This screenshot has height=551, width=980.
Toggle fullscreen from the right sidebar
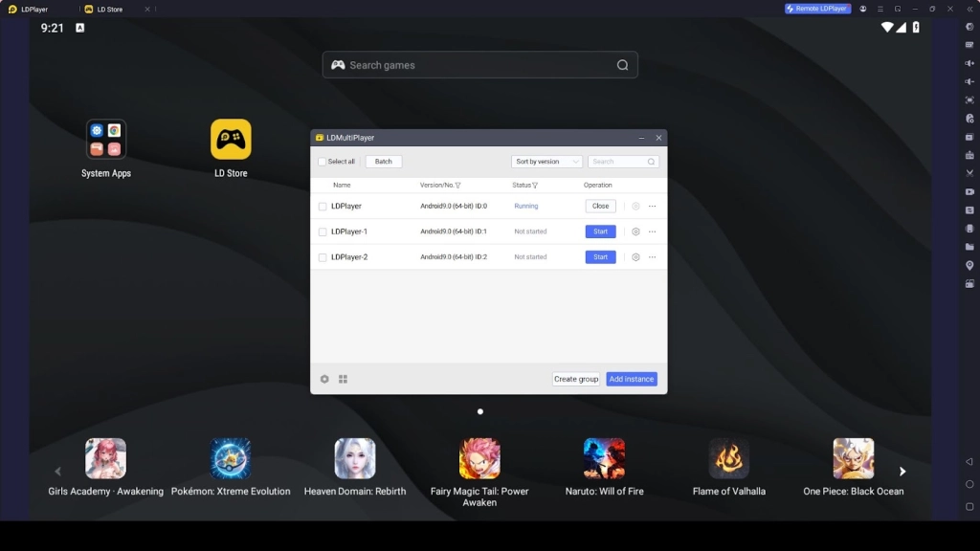click(969, 99)
